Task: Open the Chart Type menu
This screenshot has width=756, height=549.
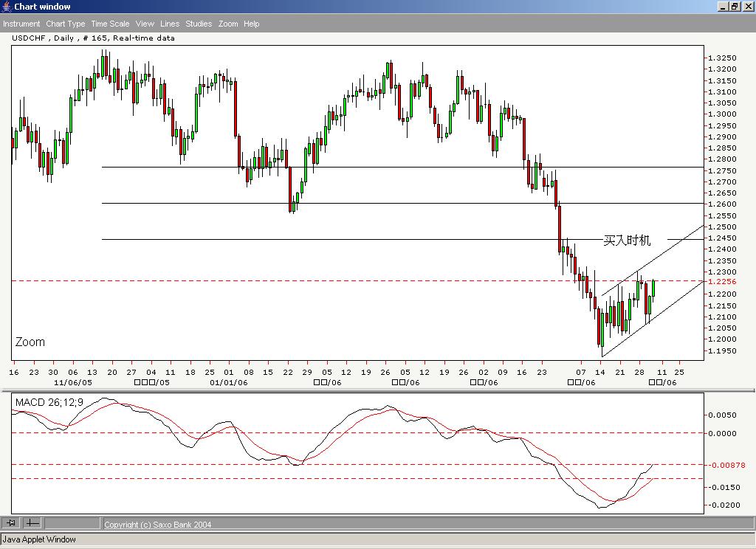Action: pos(66,24)
